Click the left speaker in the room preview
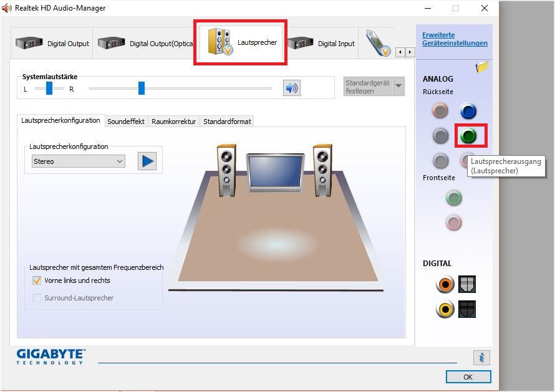 tap(226, 170)
